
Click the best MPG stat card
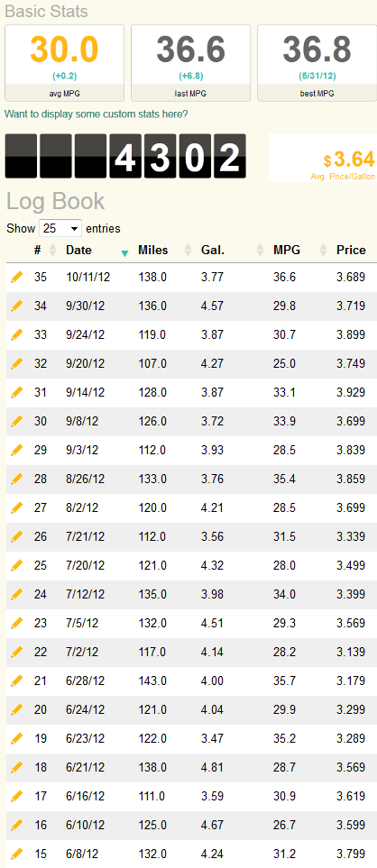point(317,63)
